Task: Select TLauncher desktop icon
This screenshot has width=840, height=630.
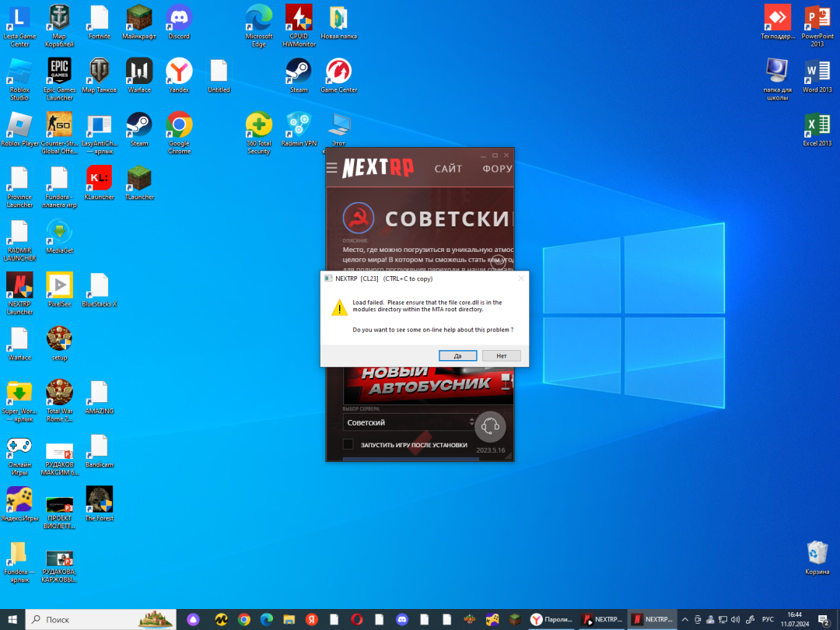Action: click(x=139, y=183)
